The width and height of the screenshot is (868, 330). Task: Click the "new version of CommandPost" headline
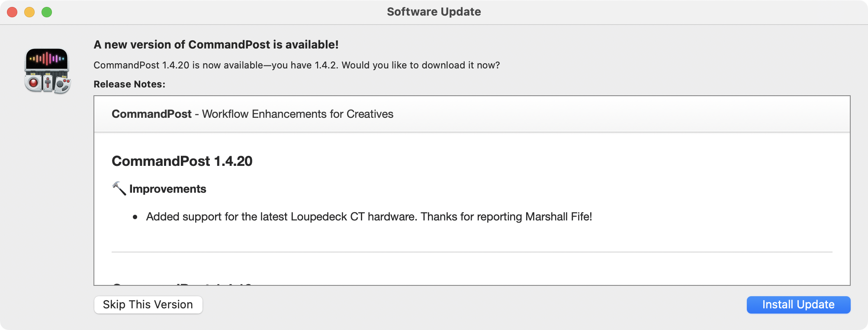[x=216, y=45]
